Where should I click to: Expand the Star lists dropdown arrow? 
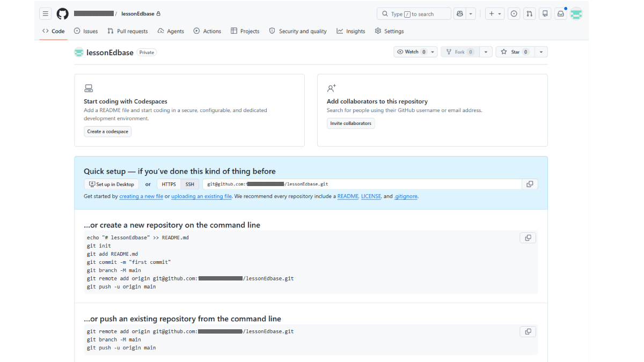coord(541,52)
